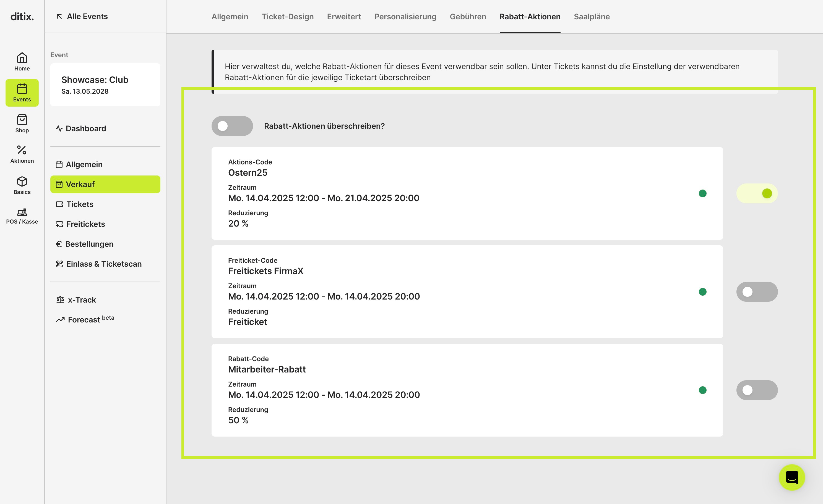Toggle Rabatt-Aktionen überschreiben switch
Viewport: 823px width, 504px height.
tap(232, 126)
